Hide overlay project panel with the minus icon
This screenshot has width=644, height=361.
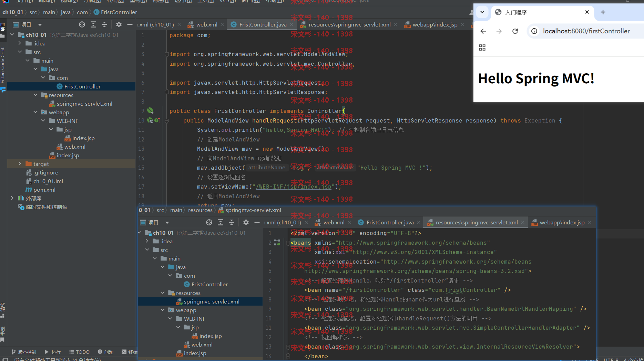click(257, 222)
